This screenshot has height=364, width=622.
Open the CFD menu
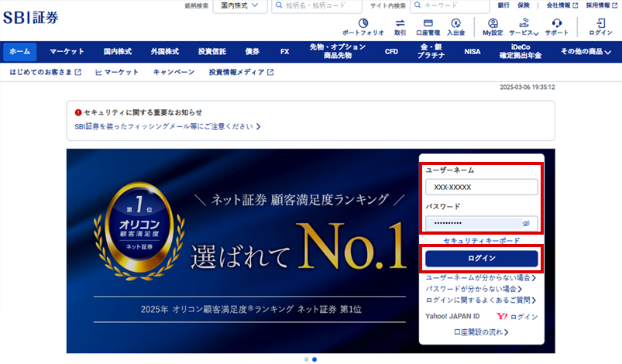tap(391, 52)
